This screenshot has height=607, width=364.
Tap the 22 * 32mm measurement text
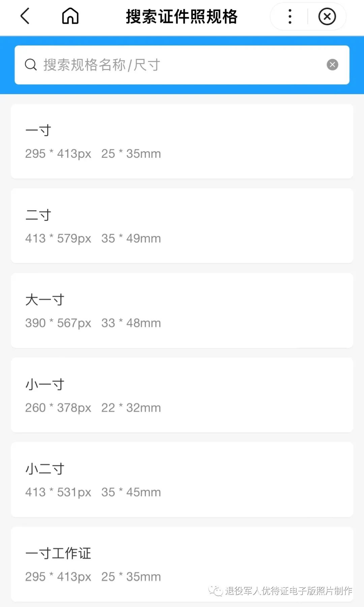pos(131,408)
